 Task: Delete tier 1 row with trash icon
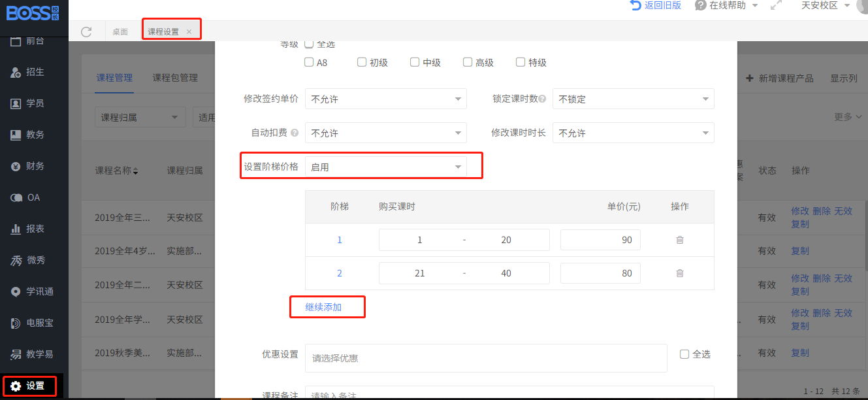pyautogui.click(x=680, y=240)
